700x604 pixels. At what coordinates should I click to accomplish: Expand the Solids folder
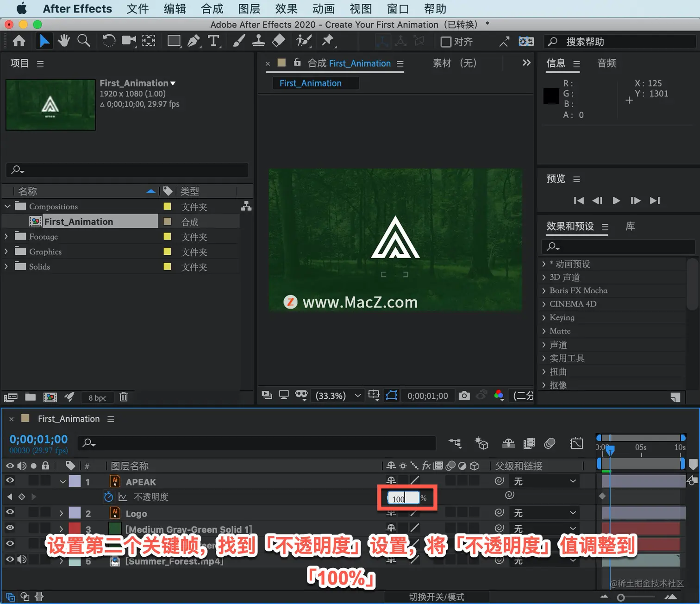[x=6, y=266]
